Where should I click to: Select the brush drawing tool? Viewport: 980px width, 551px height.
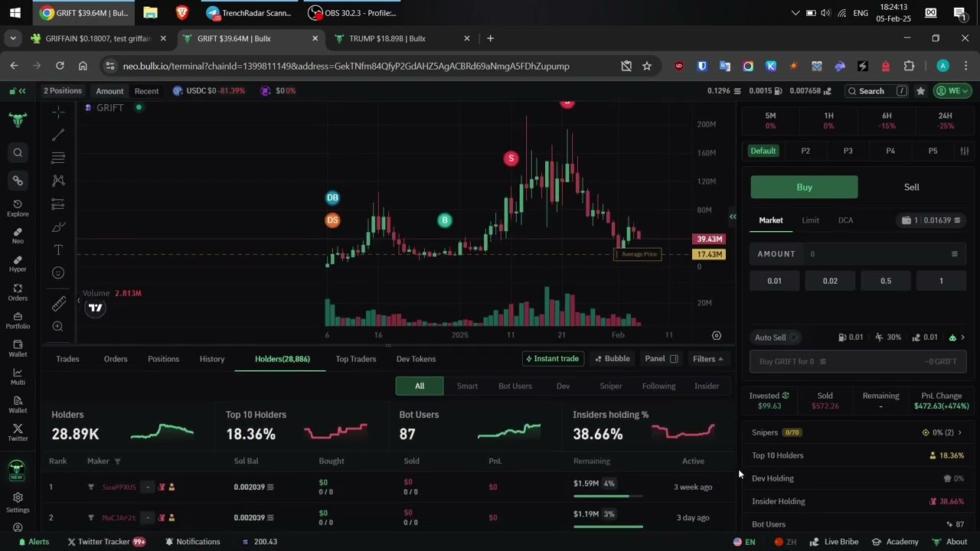click(58, 227)
